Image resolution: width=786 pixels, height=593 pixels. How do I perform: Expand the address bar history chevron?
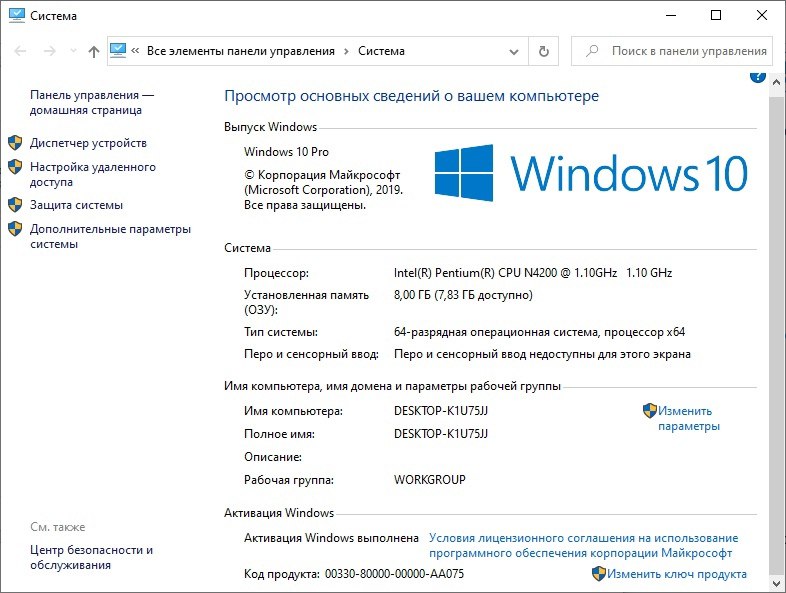coord(514,52)
